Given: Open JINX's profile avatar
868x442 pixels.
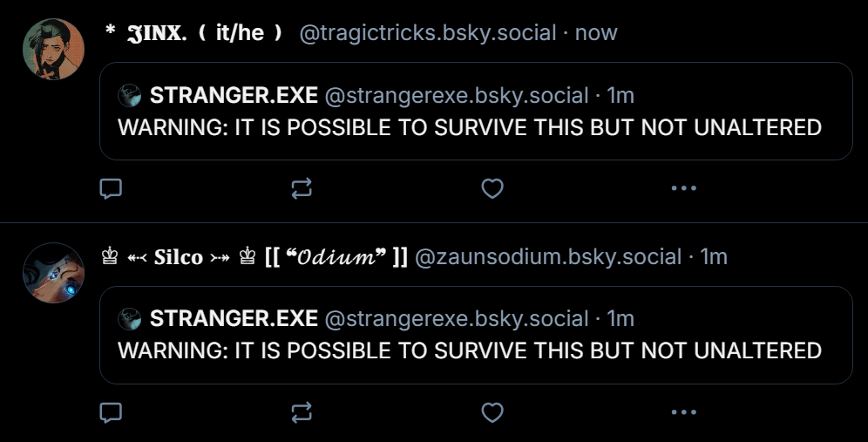Looking at the screenshot, I should (53, 49).
